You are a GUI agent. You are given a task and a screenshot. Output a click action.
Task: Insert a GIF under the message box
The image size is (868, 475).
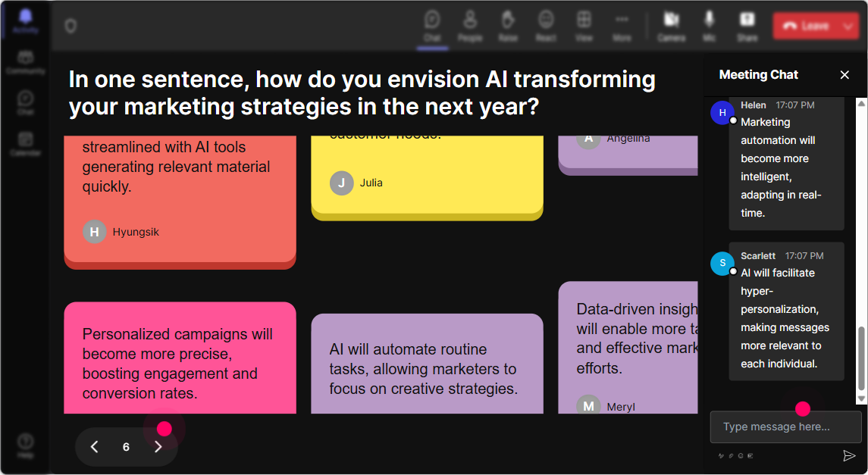pyautogui.click(x=750, y=456)
